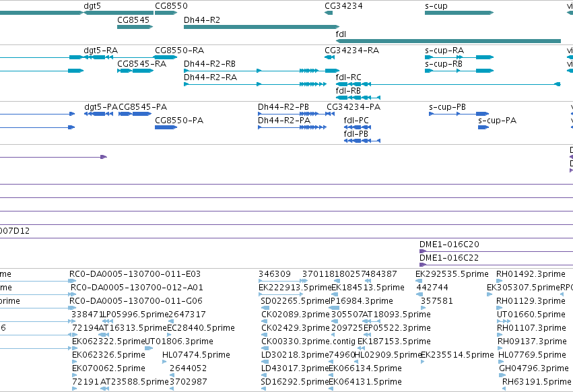Click EST EK292535.5prime
Viewport: 573px width, 392px height.
click(x=452, y=274)
